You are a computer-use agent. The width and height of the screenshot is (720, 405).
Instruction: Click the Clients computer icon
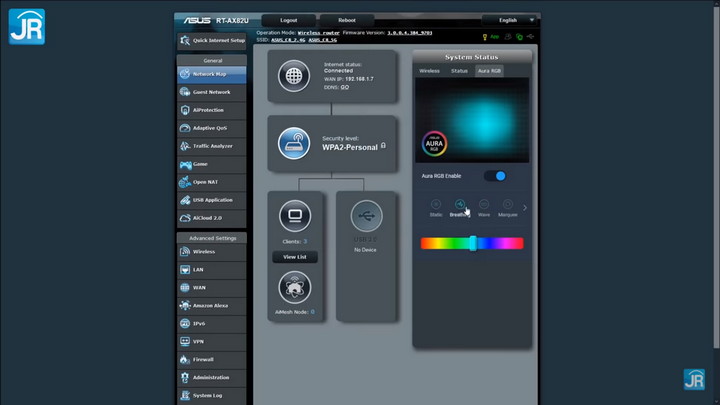pyautogui.click(x=295, y=216)
